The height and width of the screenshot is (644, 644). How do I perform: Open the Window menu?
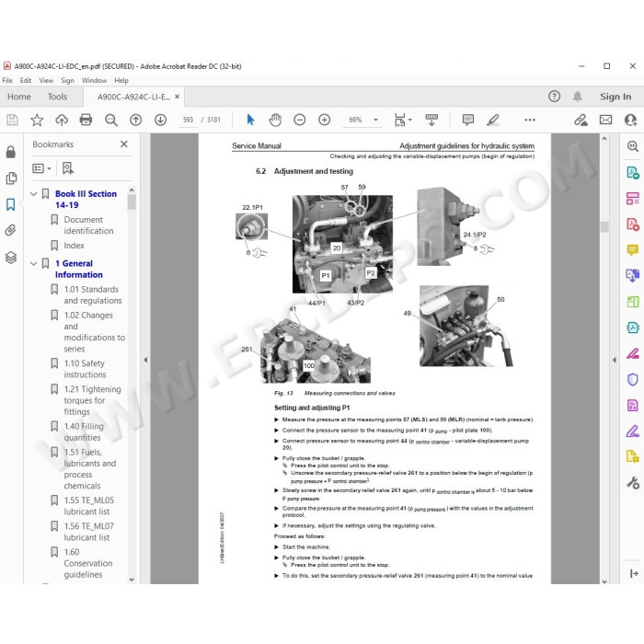point(94,81)
